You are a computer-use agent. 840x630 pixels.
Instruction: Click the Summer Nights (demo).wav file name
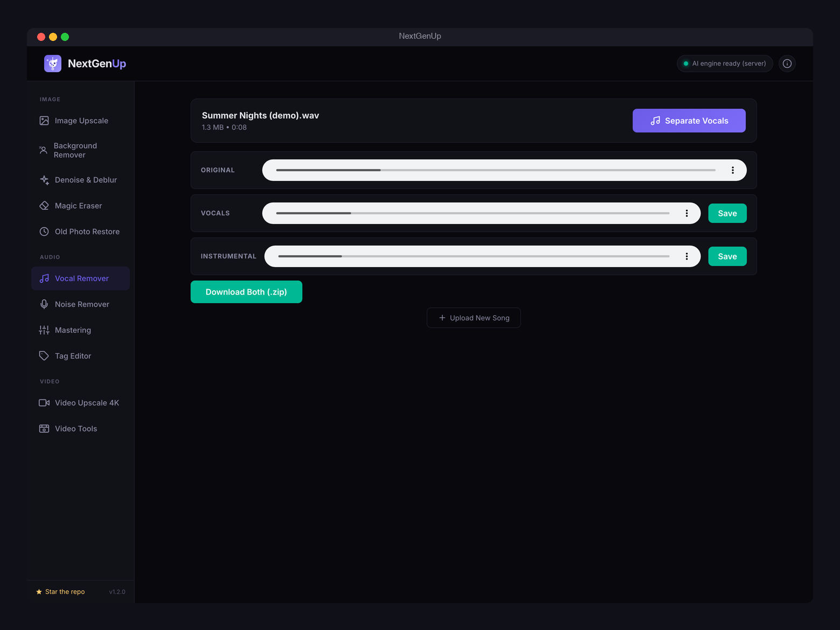point(261,115)
